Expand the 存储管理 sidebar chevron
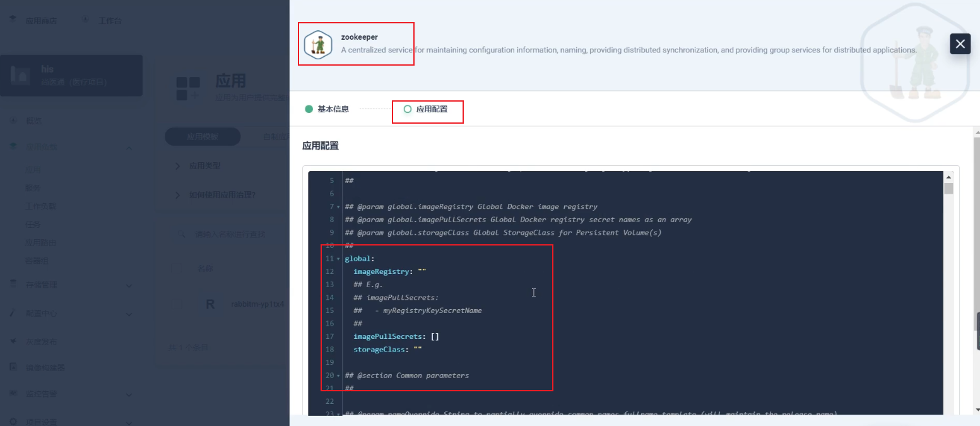 point(129,285)
